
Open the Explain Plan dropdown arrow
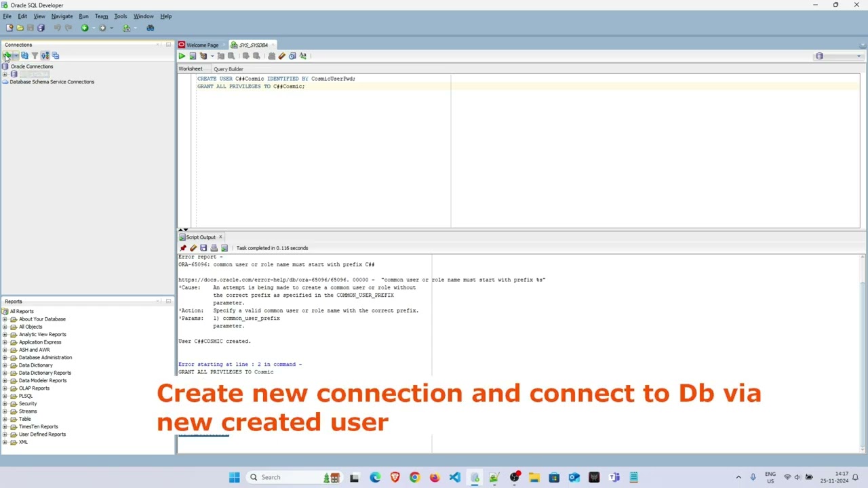pos(212,56)
